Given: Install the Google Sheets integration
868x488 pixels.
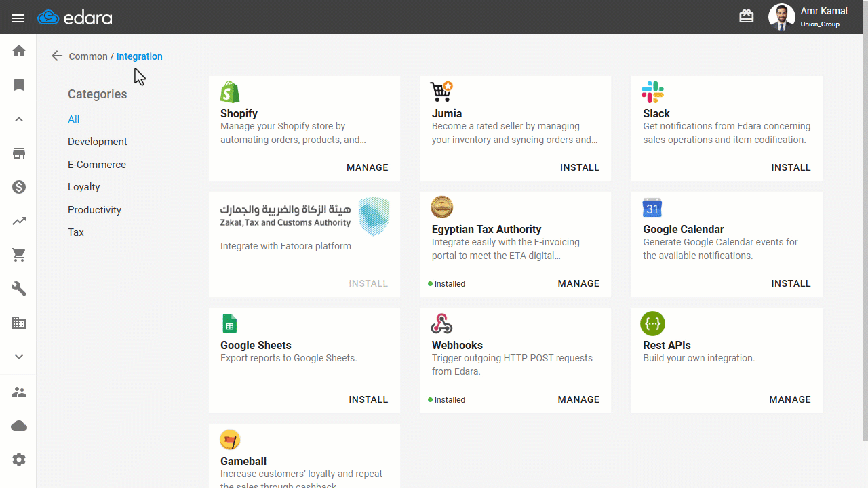Looking at the screenshot, I should point(368,399).
